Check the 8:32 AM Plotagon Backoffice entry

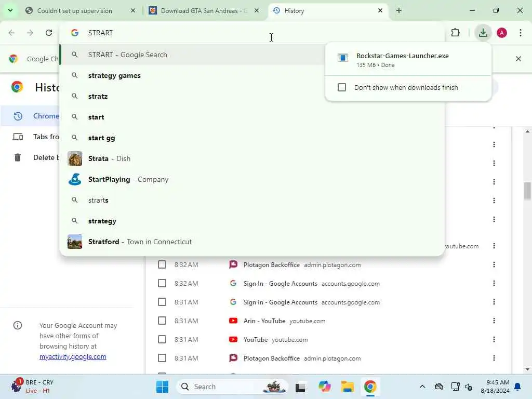point(162,264)
